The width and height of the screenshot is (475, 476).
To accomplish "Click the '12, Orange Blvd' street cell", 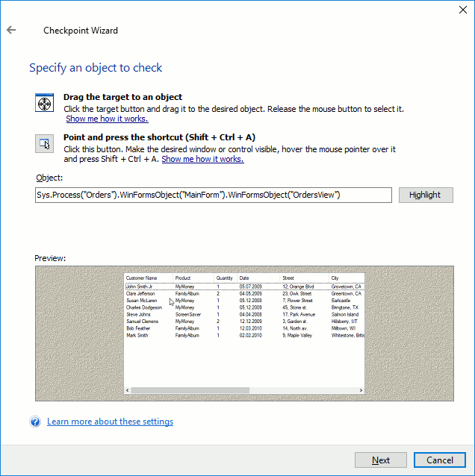I will 298,286.
